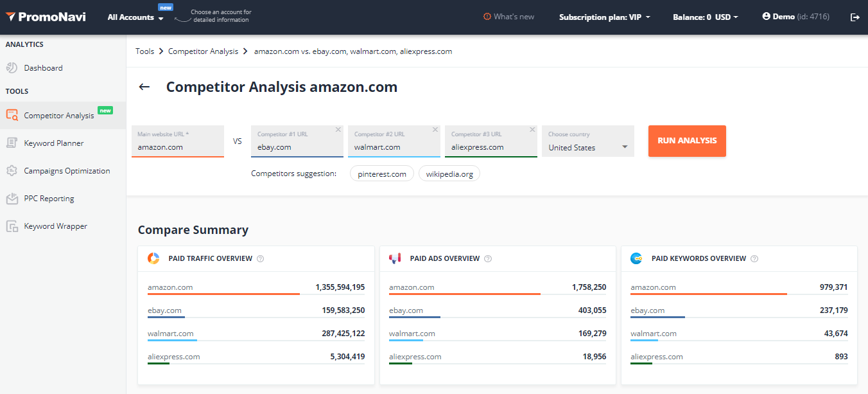This screenshot has height=394, width=868.
Task: Clear Competitor #3 aliexpress.com field
Action: [x=532, y=130]
